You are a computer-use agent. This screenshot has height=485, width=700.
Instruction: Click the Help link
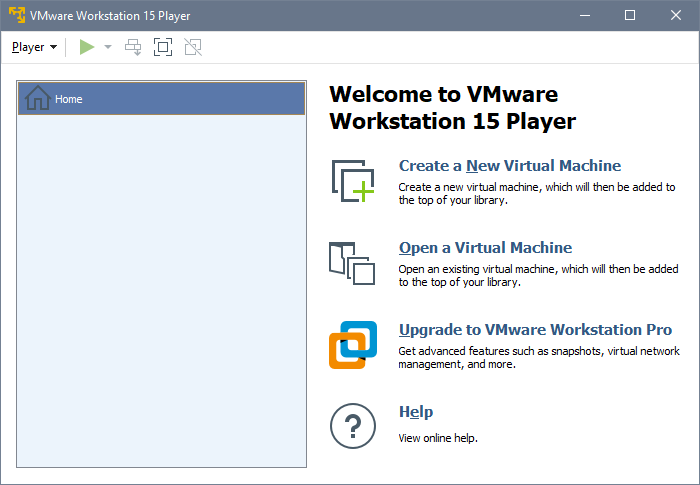coord(416,412)
